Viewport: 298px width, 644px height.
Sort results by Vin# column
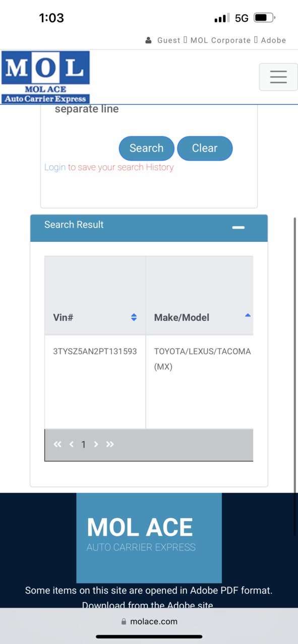pyautogui.click(x=134, y=317)
